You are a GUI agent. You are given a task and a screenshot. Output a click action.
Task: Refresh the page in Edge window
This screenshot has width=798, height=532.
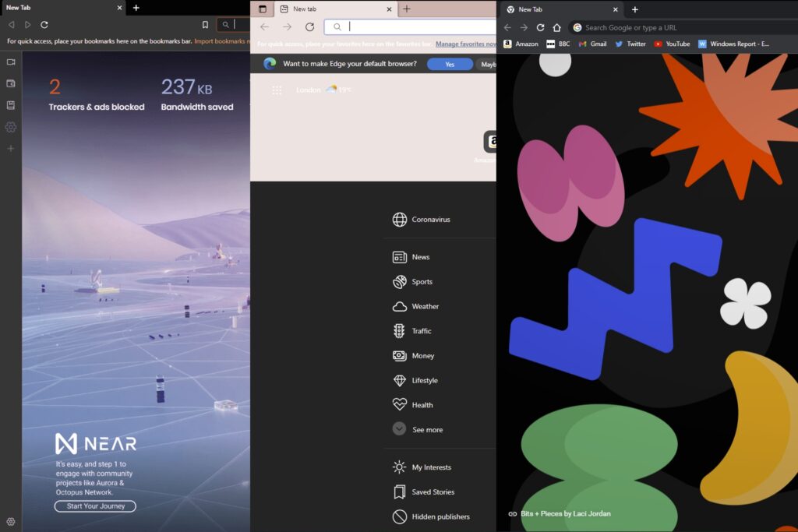[x=309, y=27]
